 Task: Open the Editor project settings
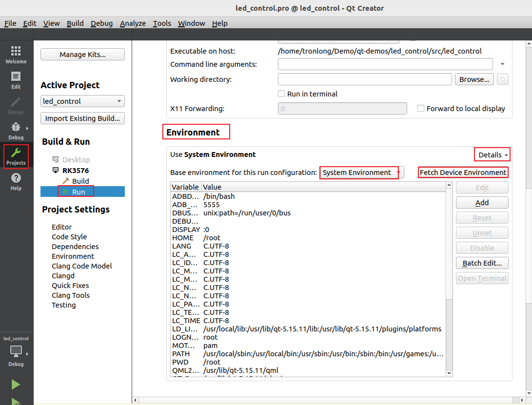[x=62, y=227]
